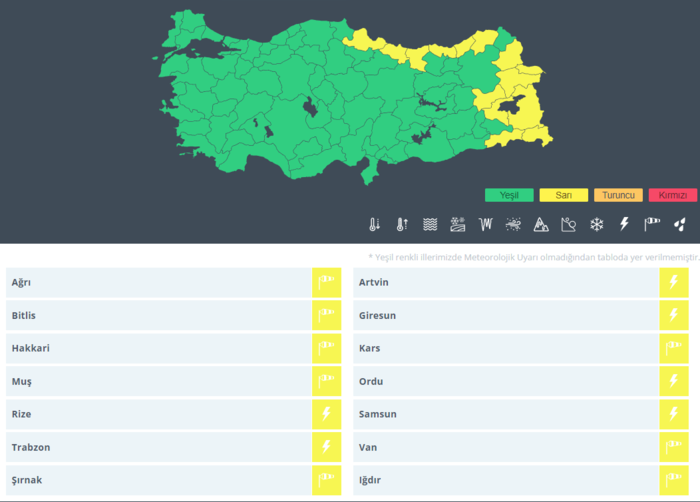Select the fog (wavy lines) warning icon
Screen dimensions: 700x502
click(x=430, y=224)
